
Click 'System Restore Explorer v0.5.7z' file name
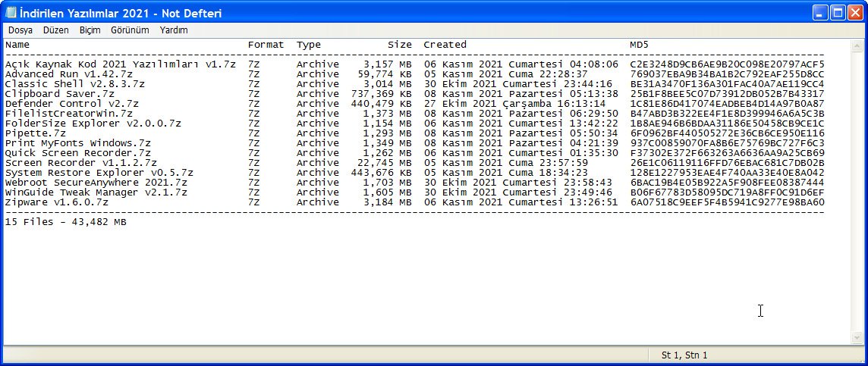tap(99, 173)
